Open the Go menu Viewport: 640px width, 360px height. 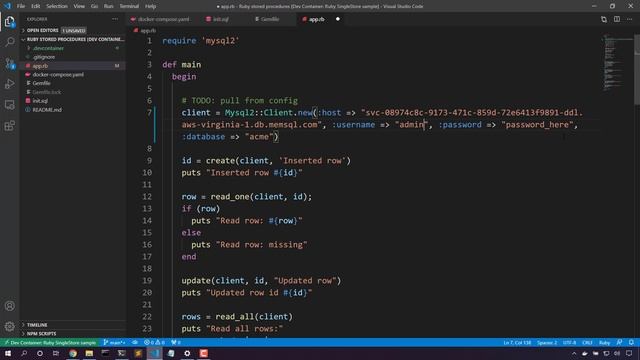[94, 6]
